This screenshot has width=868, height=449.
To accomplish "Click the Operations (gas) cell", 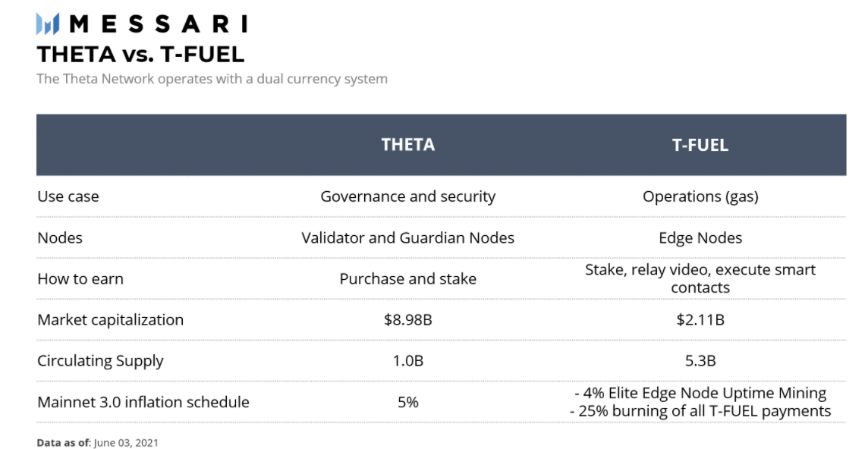I will point(700,196).
